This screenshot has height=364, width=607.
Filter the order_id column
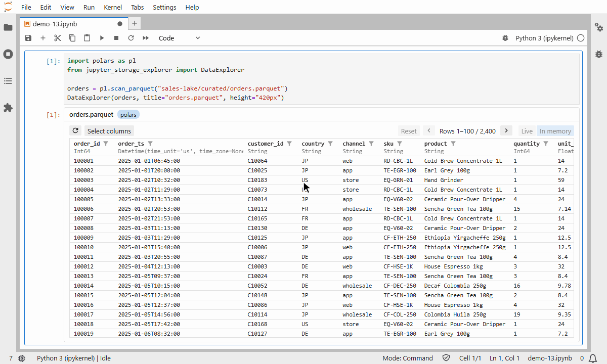tap(106, 144)
